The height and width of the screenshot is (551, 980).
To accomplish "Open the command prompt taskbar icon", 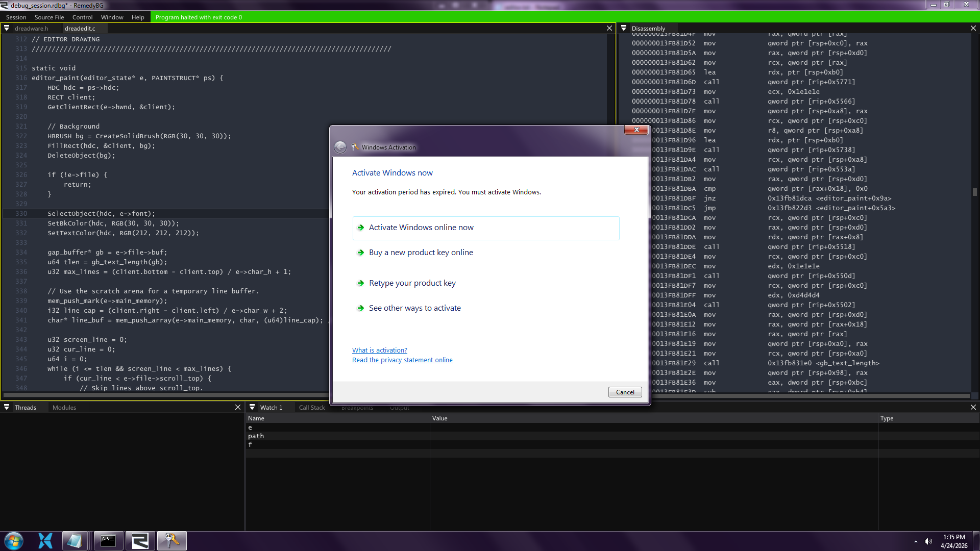I will pos(108,541).
